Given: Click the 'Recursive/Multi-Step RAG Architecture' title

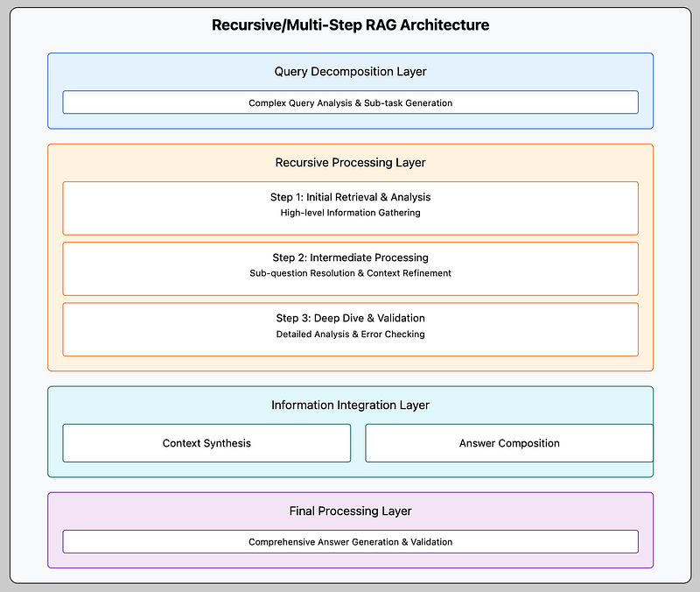Looking at the screenshot, I should coord(351,25).
